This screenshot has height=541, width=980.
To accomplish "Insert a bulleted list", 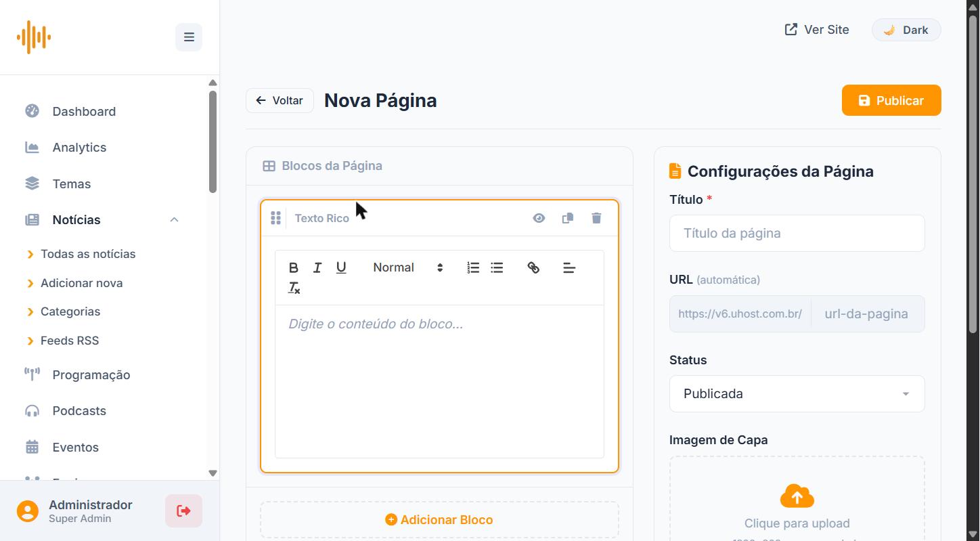I will click(497, 267).
